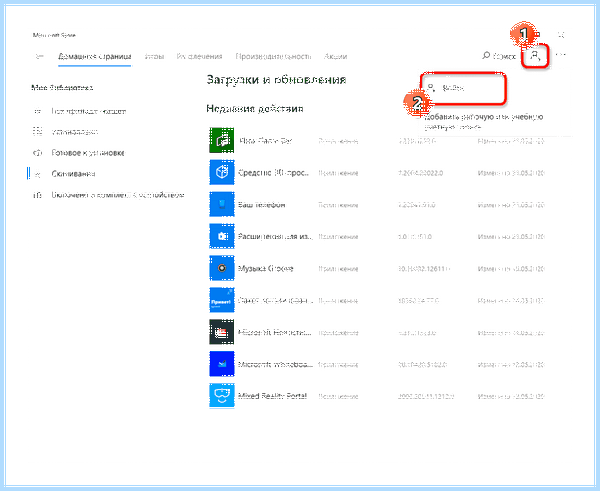600x491 pixels.
Task: Open the Ваш телефон app name
Action: [262, 205]
